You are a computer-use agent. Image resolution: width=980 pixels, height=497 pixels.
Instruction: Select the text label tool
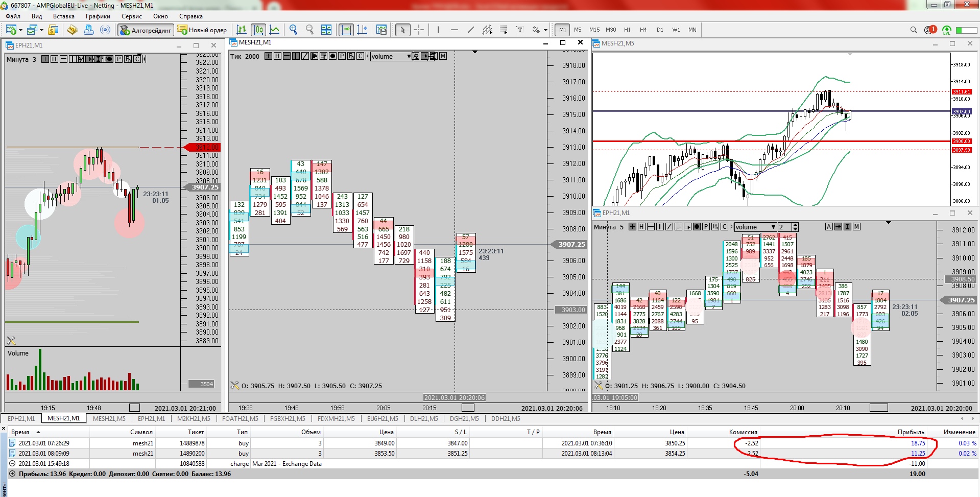pos(520,30)
